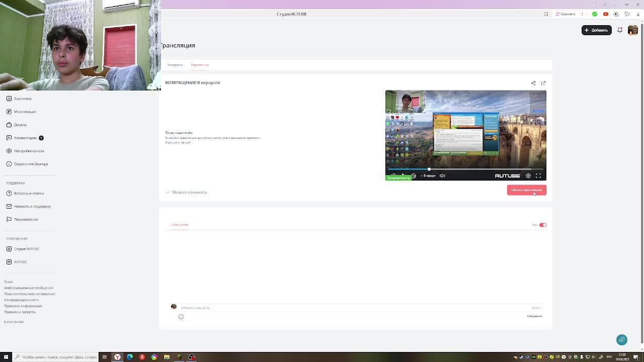Toggle the chat switch off
The width and height of the screenshot is (644, 362).
pyautogui.click(x=542, y=225)
